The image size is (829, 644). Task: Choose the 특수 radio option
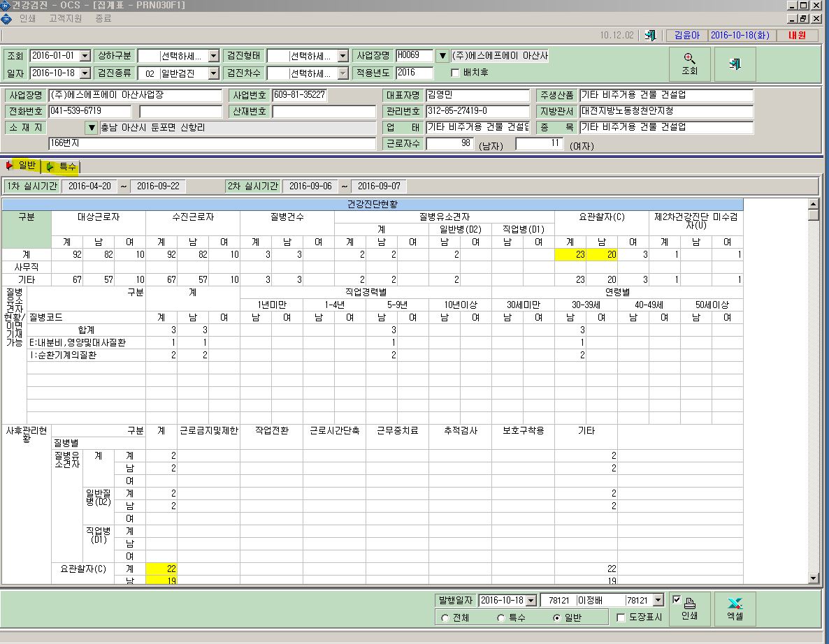(501, 617)
